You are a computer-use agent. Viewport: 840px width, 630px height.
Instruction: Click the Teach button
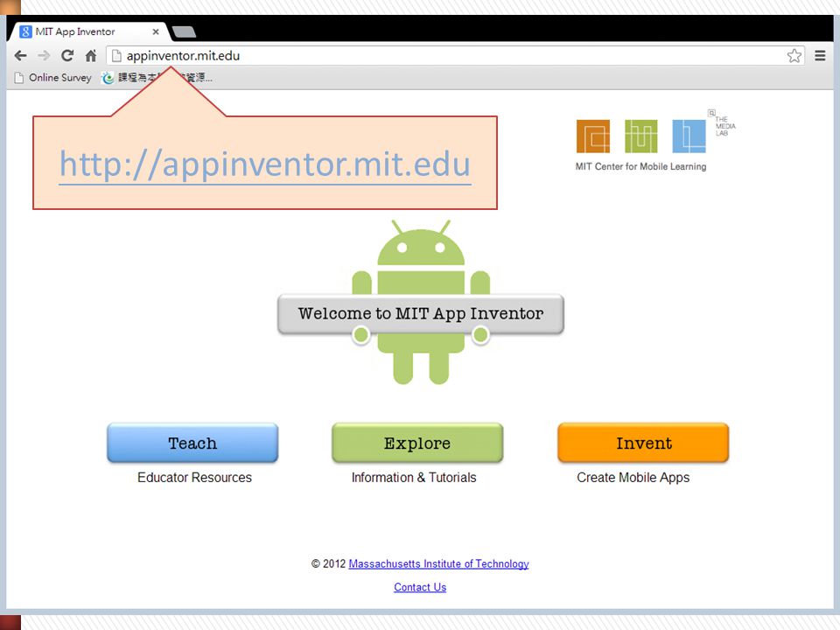pos(192,443)
